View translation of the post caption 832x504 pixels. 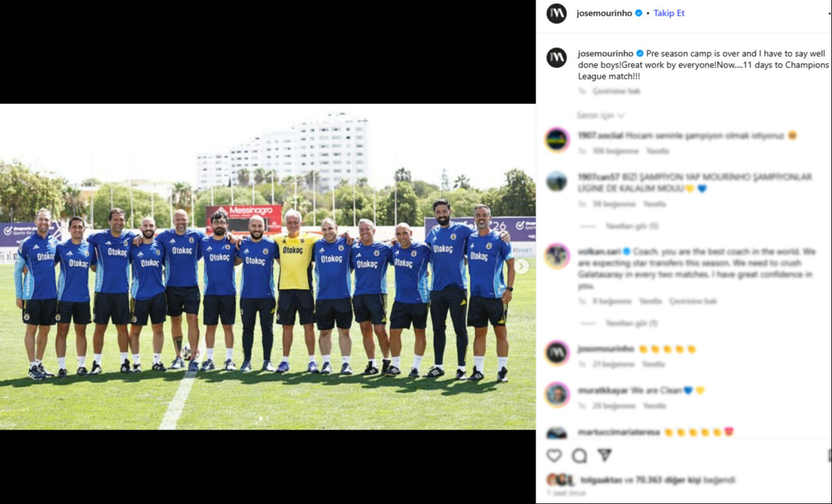click(x=616, y=91)
